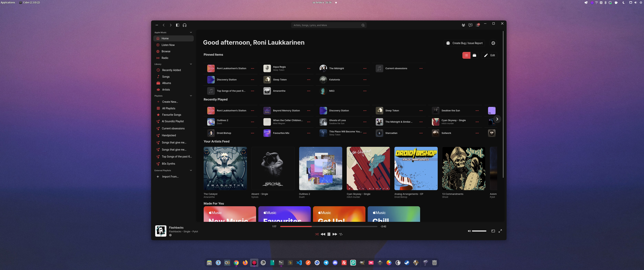Toggle the sidebar panel icon
This screenshot has height=270, width=644.
click(177, 25)
